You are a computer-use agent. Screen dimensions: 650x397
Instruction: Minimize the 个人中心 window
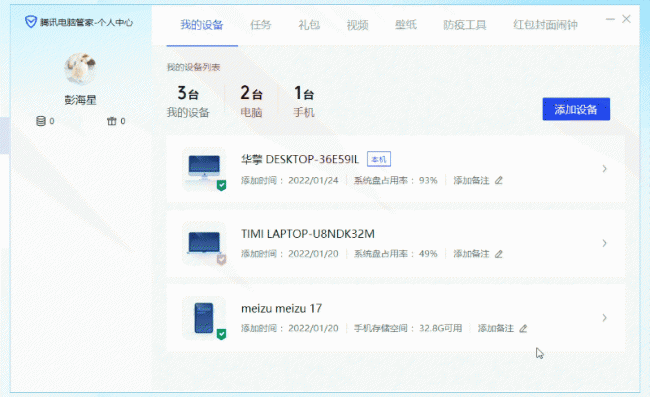(610, 19)
